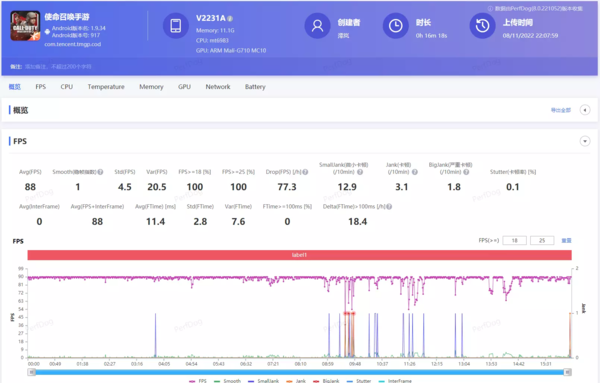Click the Avg(FTime) value 11.4
Viewport: 600px width, 383px height.
click(x=155, y=222)
